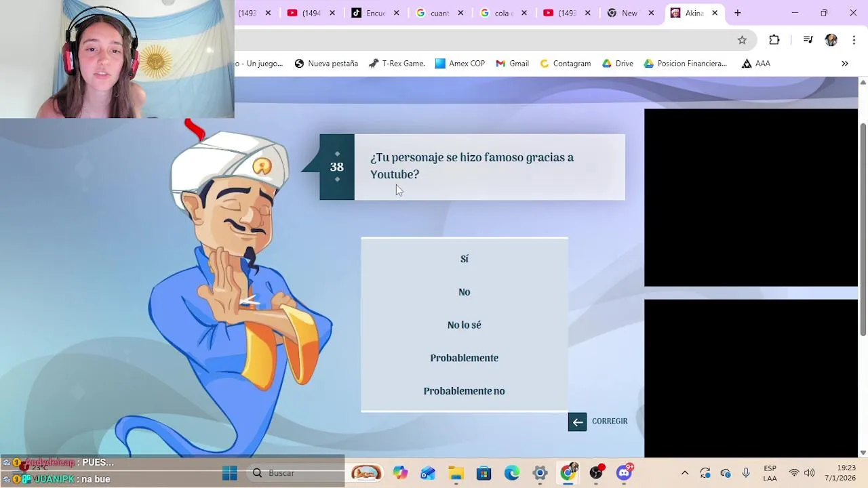Screen dimensions: 868x488
Task: Open Microsoft Store from the taskbar
Action: [x=484, y=473]
